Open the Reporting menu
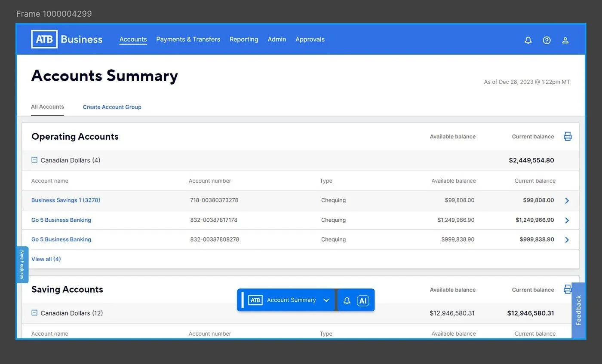This screenshot has height=364, width=602. point(244,40)
